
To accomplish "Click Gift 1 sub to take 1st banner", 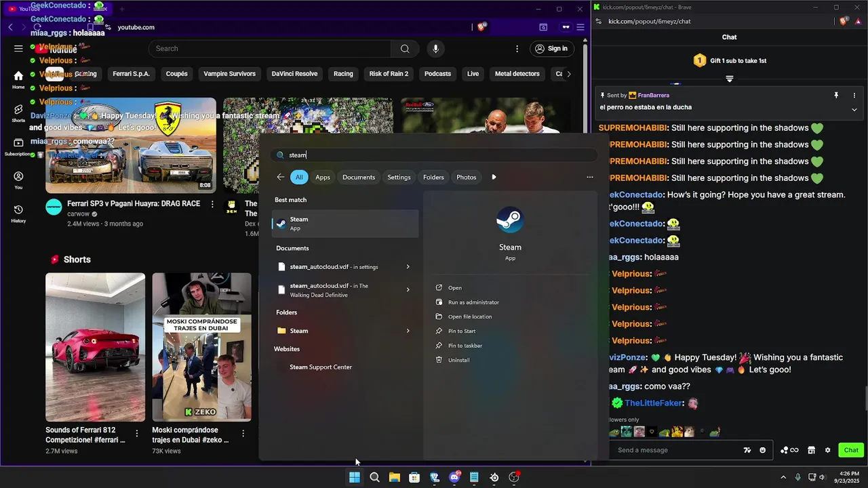I will [x=729, y=60].
